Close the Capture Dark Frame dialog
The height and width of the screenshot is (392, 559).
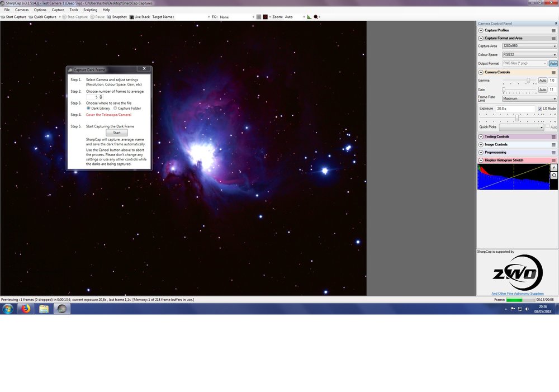(x=144, y=69)
